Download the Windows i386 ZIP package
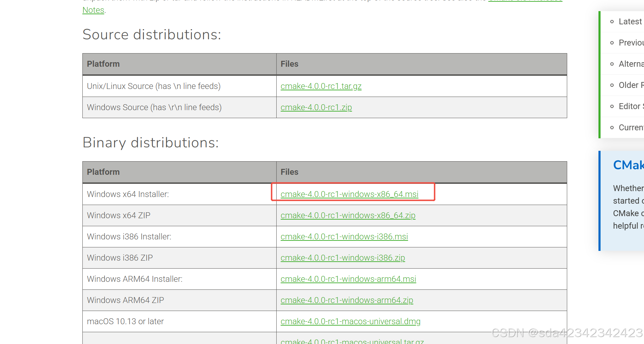The image size is (644, 344). [x=343, y=257]
